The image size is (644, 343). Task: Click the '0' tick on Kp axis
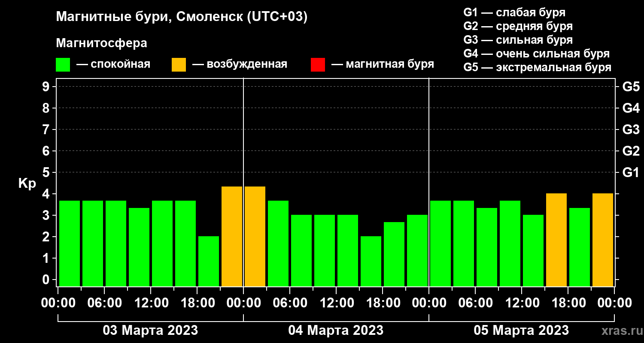click(47, 280)
